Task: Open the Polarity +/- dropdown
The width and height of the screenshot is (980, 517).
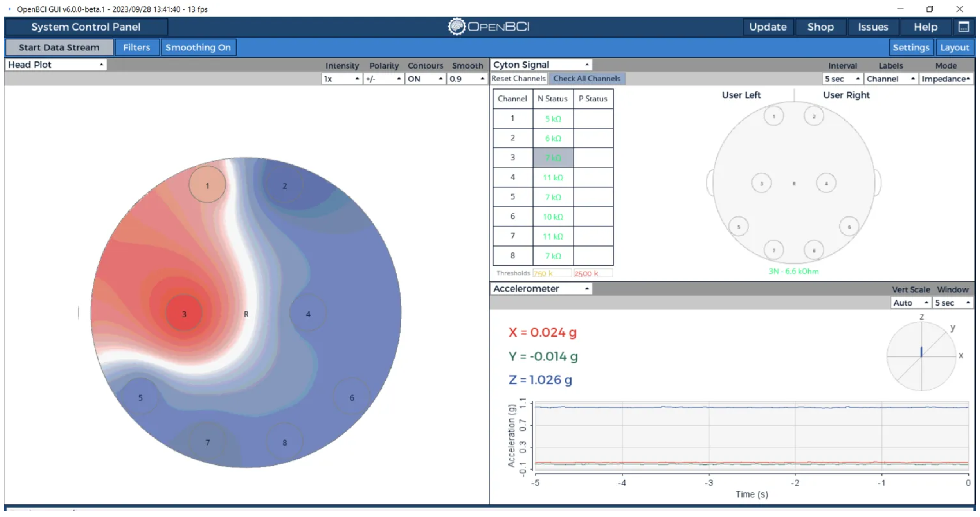Action: [x=383, y=79]
